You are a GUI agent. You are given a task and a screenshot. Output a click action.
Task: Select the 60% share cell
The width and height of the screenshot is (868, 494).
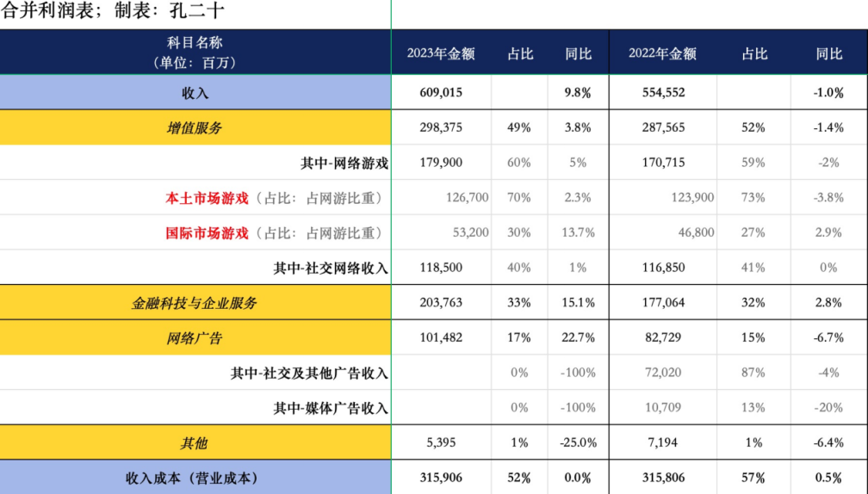(x=518, y=163)
